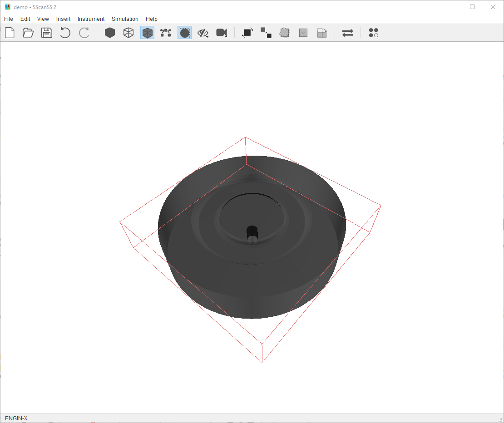
Task: Click the swap arrows toolbar icon
Action: click(348, 33)
